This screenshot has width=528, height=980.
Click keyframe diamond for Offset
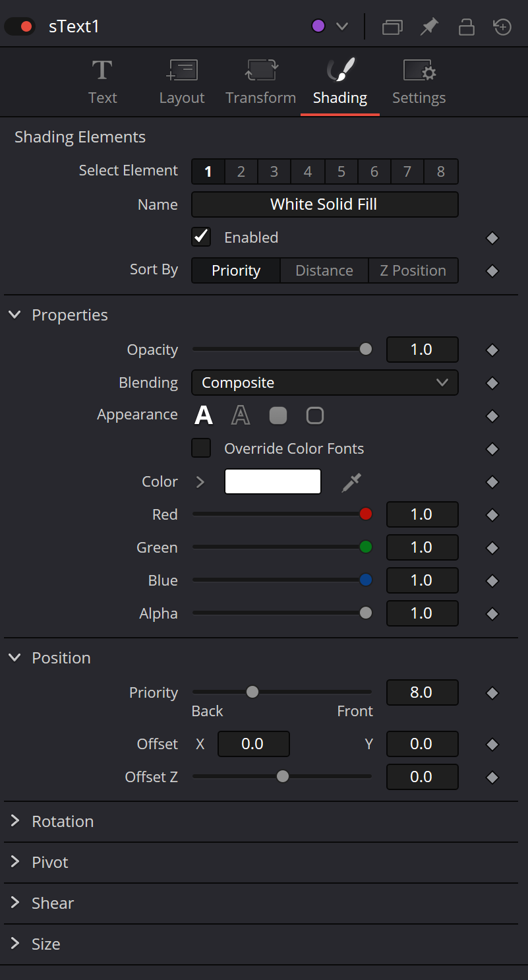[x=492, y=745]
